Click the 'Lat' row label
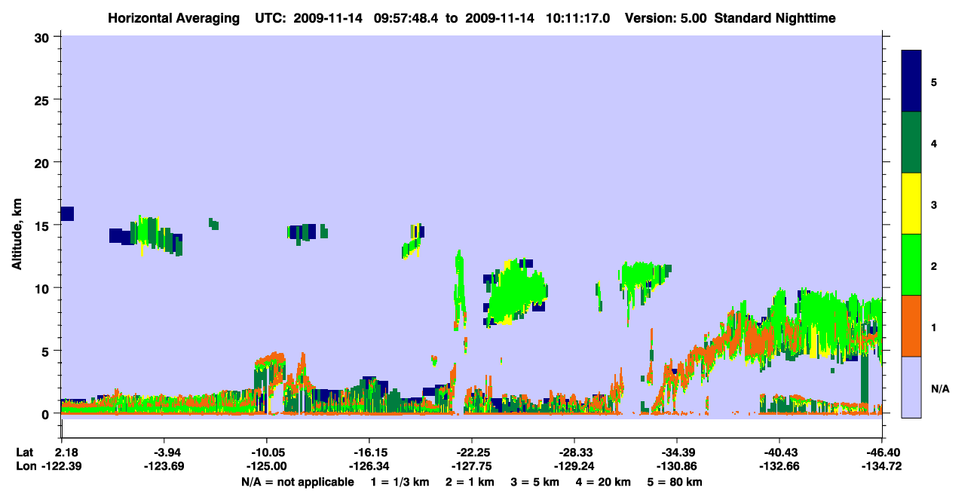 [x=25, y=452]
